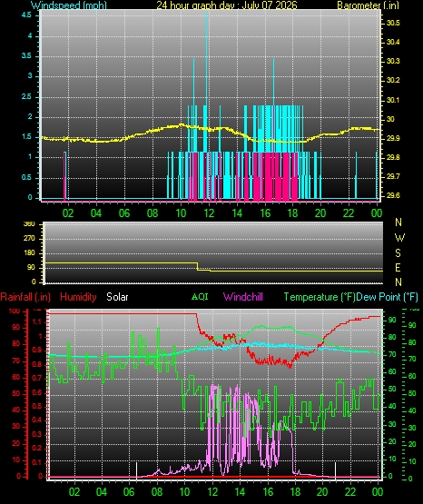Select the white "Solar" legend label
The image size is (423, 504).
[117, 297]
